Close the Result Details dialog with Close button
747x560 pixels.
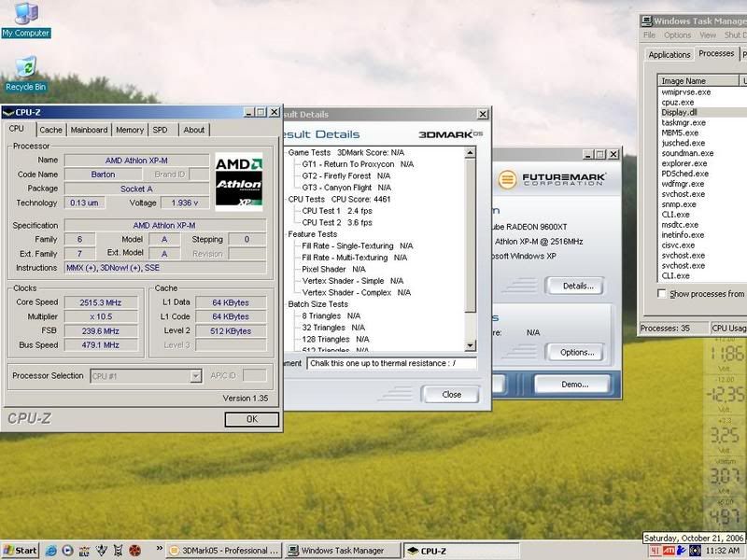point(451,394)
